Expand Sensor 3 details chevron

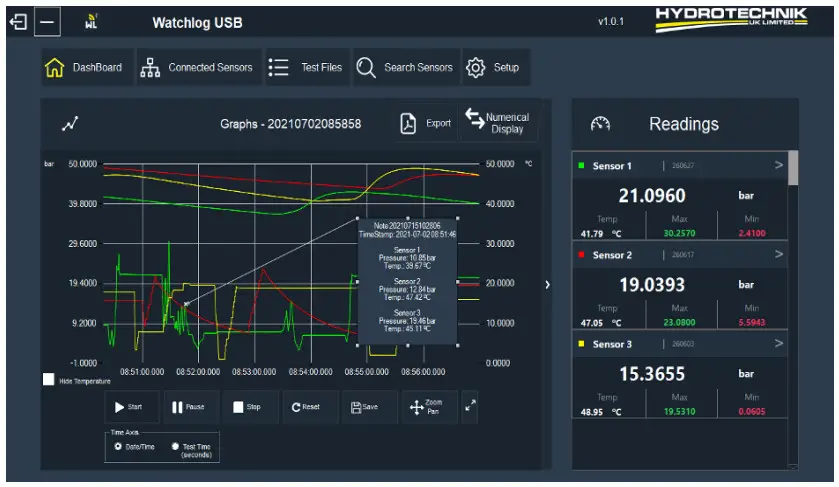point(779,344)
